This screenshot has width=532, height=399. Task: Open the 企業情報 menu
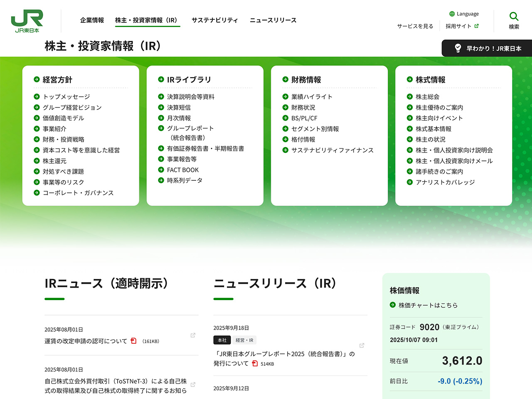pyautogui.click(x=92, y=20)
